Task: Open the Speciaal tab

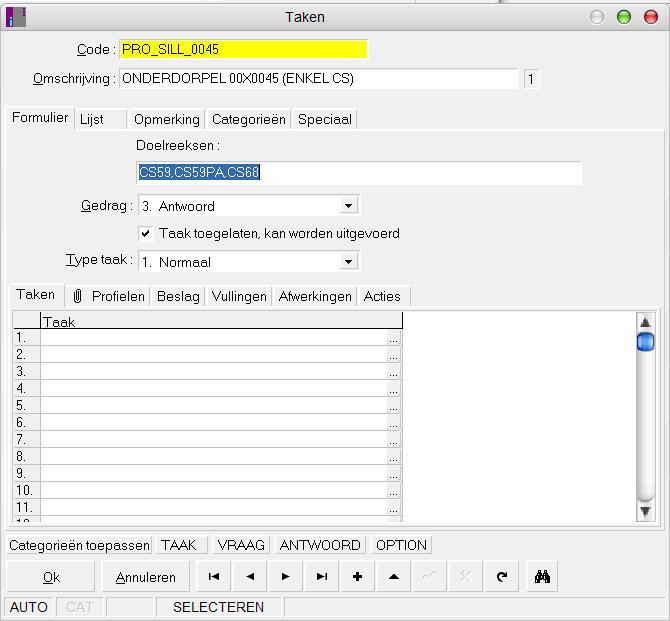Action: [x=325, y=119]
